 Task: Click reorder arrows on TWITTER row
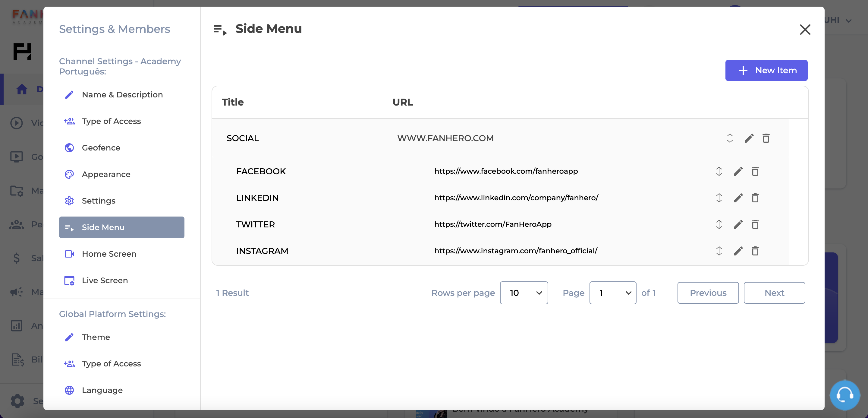coord(719,224)
